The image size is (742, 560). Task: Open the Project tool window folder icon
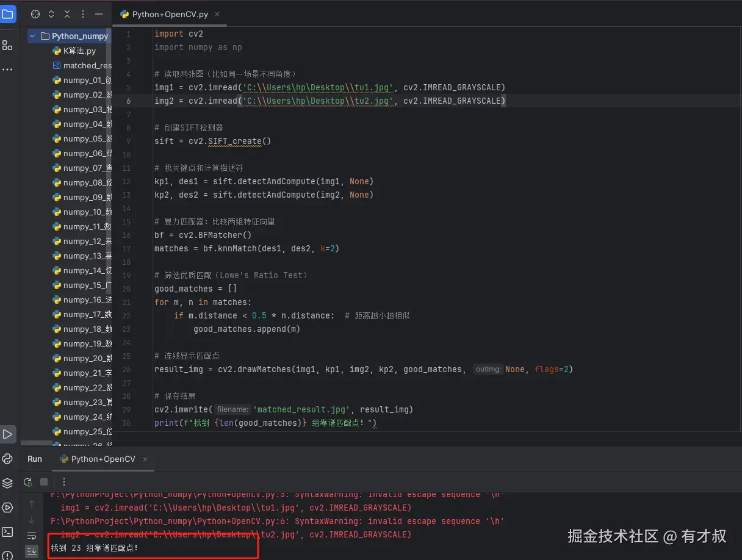click(7, 13)
